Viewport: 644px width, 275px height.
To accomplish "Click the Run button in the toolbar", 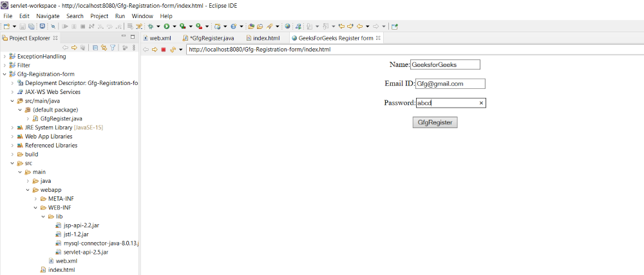I will pyautogui.click(x=166, y=26).
